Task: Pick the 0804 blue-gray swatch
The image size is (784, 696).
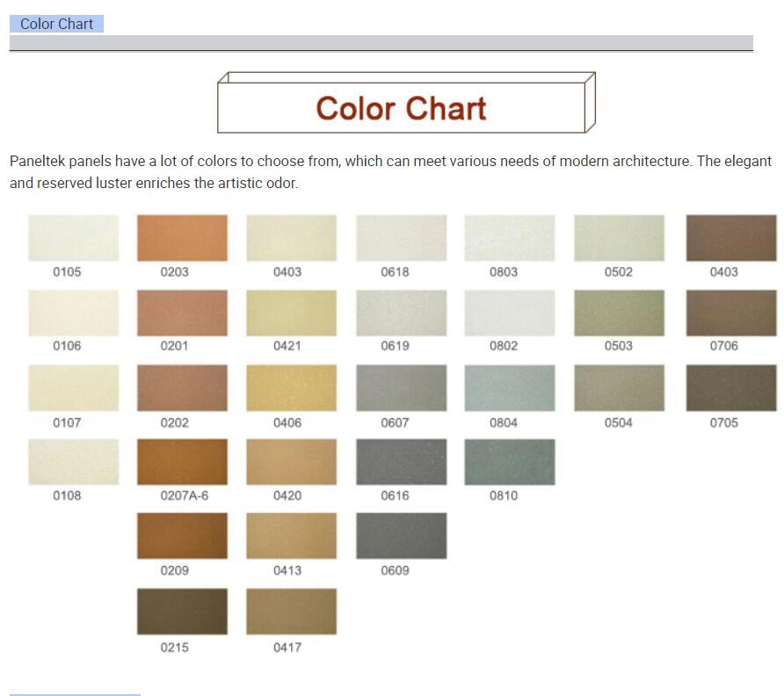Action: (510, 388)
